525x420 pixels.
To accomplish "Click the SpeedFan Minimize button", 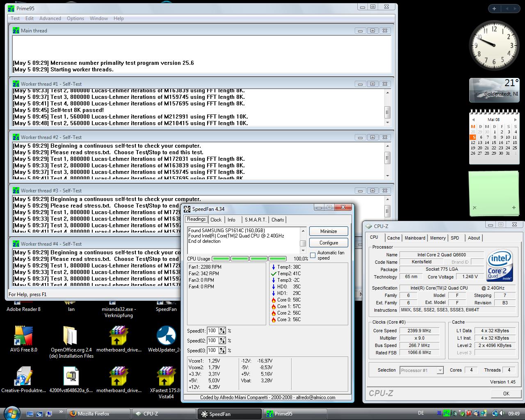I will pos(329,231).
